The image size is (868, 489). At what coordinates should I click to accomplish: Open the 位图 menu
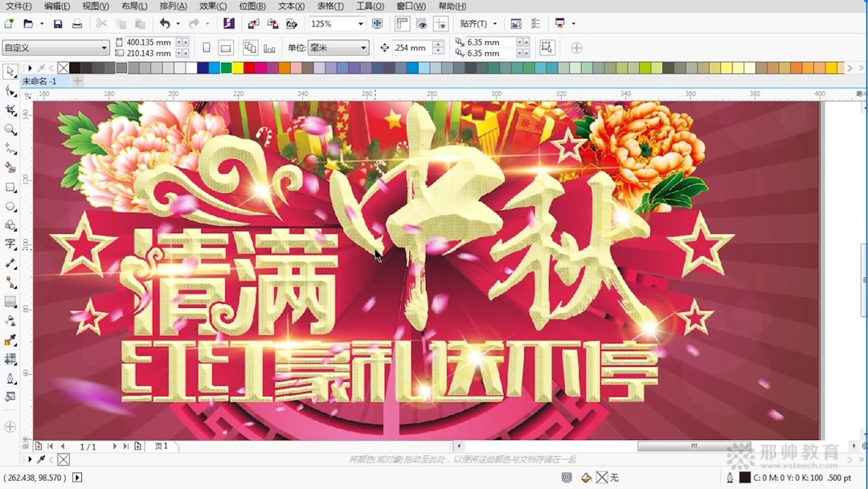[252, 6]
